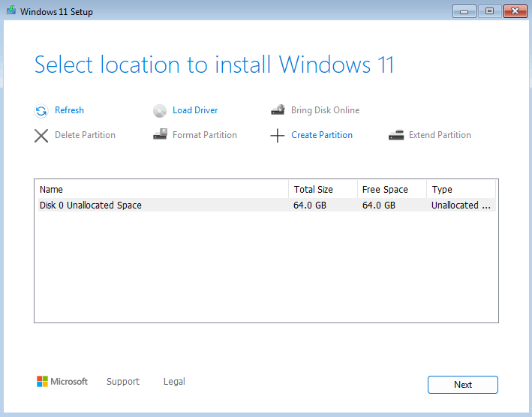Click the Delete Partition X icon
Image resolution: width=532 pixels, height=417 pixels.
[41, 136]
